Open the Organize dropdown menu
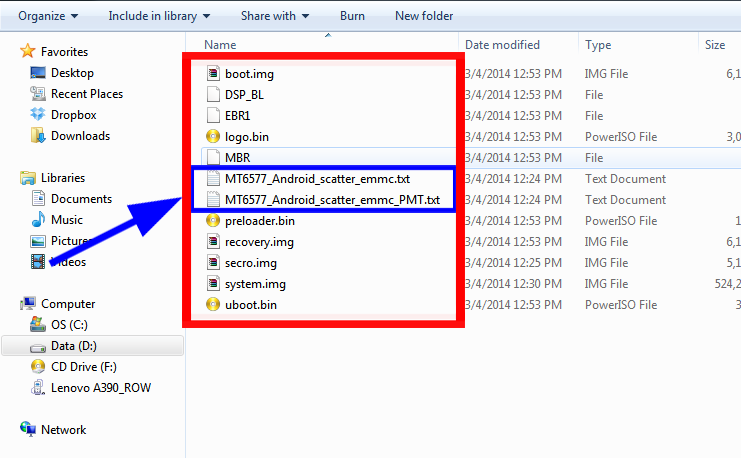The image size is (741, 458). click(48, 16)
